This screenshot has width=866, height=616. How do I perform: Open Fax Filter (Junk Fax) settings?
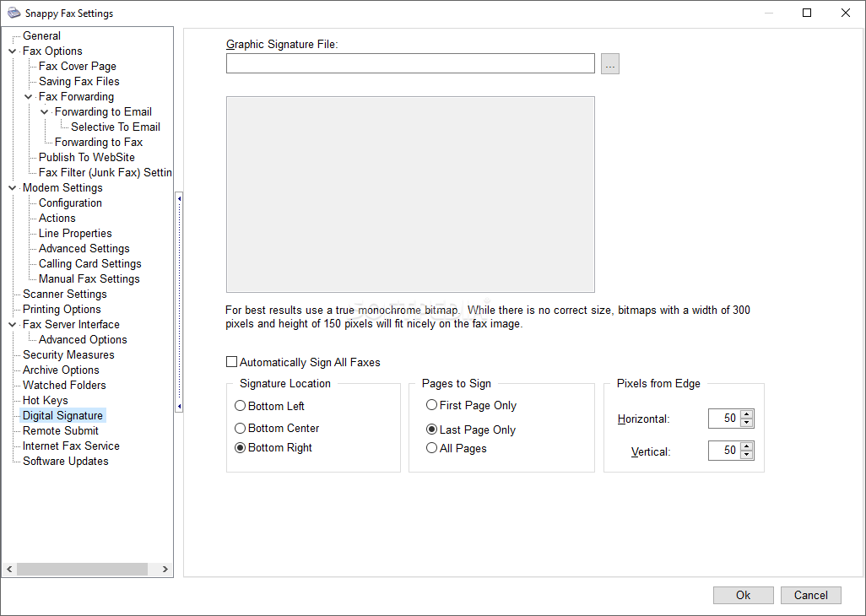tap(105, 172)
